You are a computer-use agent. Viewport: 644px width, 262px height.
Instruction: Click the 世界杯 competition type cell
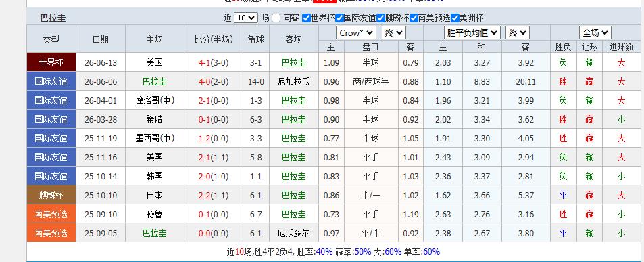tap(51, 62)
